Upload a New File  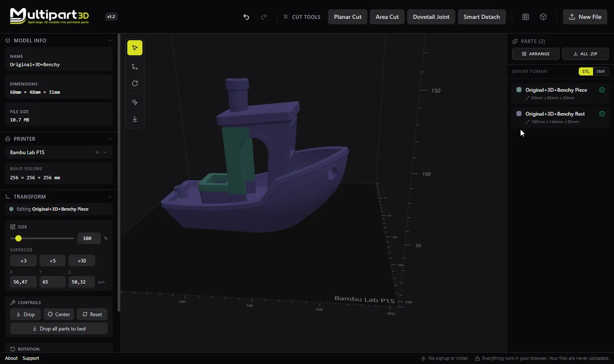585,17
